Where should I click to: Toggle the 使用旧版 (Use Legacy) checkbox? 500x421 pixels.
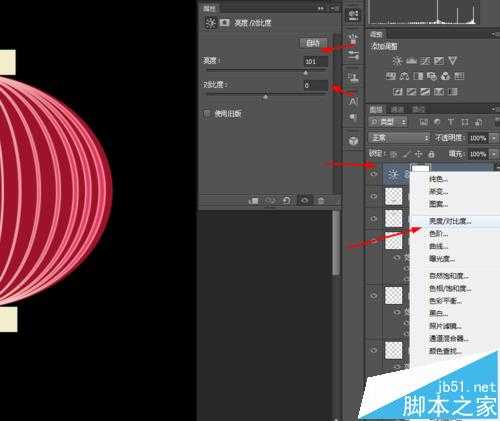pyautogui.click(x=207, y=114)
